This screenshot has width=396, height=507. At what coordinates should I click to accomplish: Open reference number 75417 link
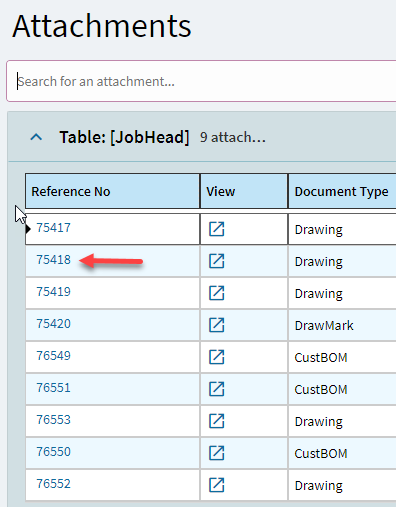point(53,228)
